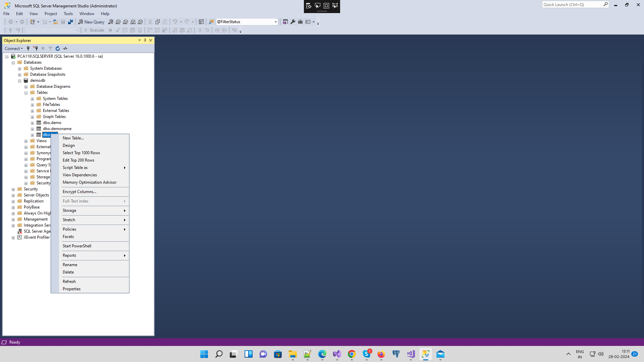Click the Disconnect icon in Object Explorer
Screen dimensions: 644x362
[x=36, y=48]
